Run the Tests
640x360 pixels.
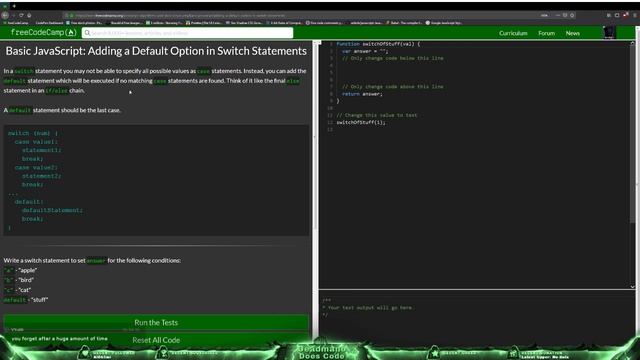tap(156, 322)
